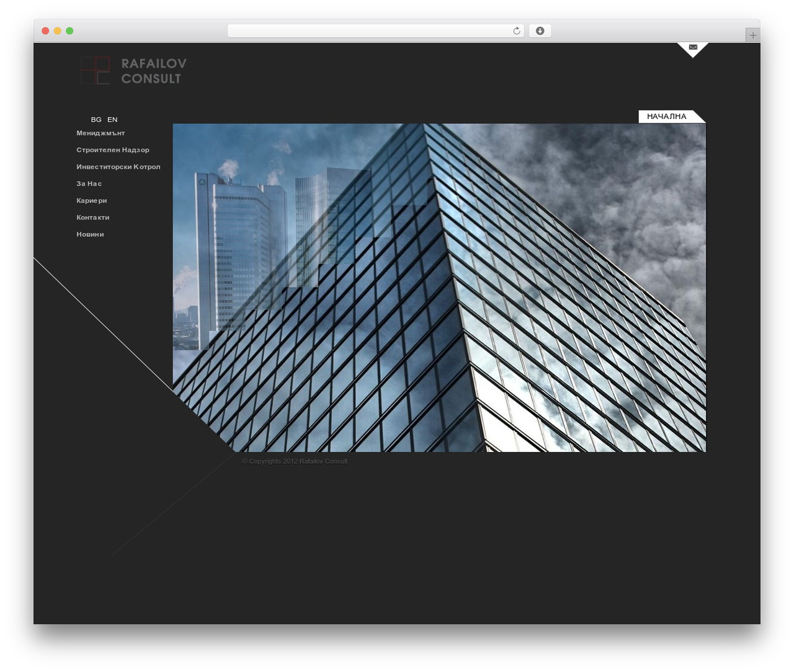Open the За Нас page
The width and height of the screenshot is (794, 672).
pyautogui.click(x=89, y=183)
